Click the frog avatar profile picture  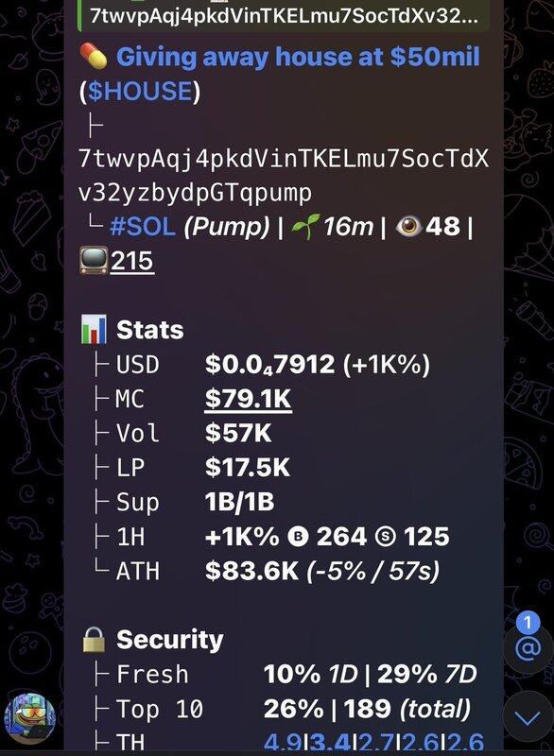pos(29,718)
